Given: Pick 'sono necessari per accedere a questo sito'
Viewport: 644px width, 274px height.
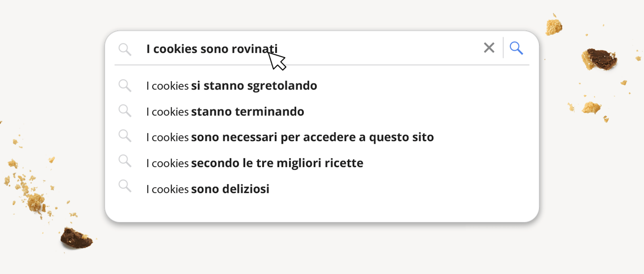Looking at the screenshot, I should (x=290, y=138).
